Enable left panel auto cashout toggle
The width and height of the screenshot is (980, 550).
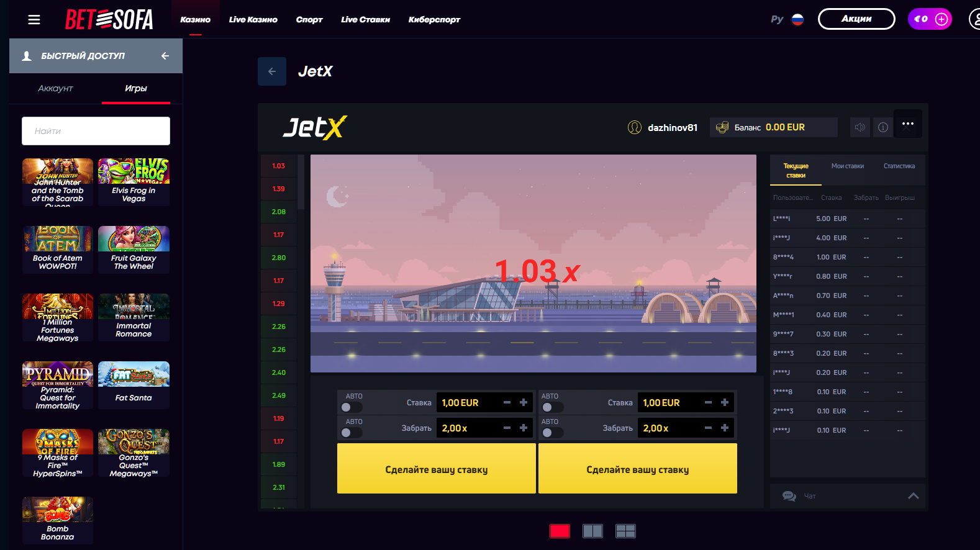pos(351,433)
